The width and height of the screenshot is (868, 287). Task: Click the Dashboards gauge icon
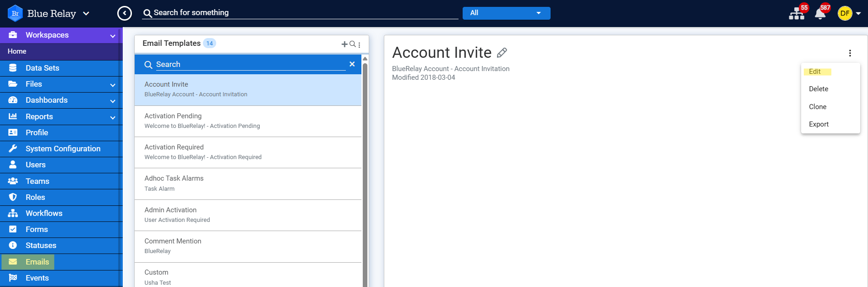(13, 100)
